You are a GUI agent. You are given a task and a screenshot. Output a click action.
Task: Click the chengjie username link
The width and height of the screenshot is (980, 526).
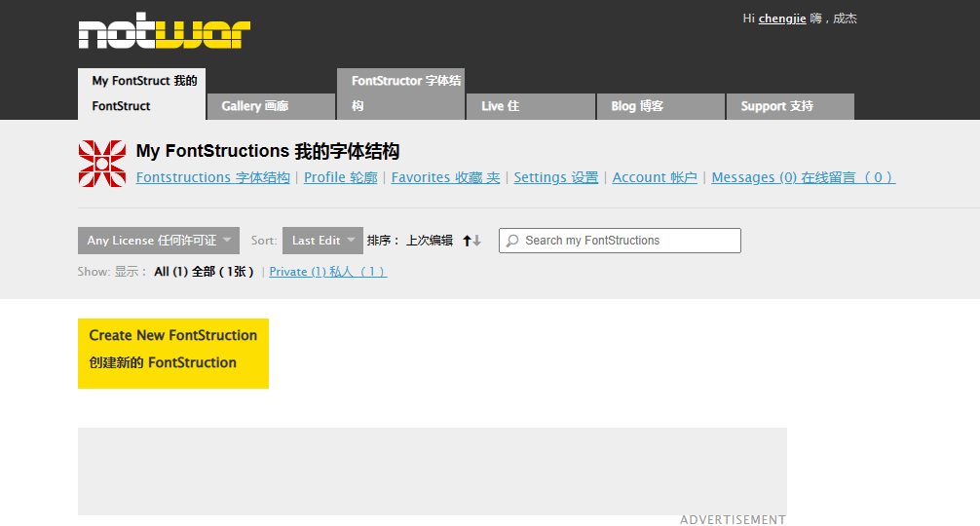(x=782, y=19)
